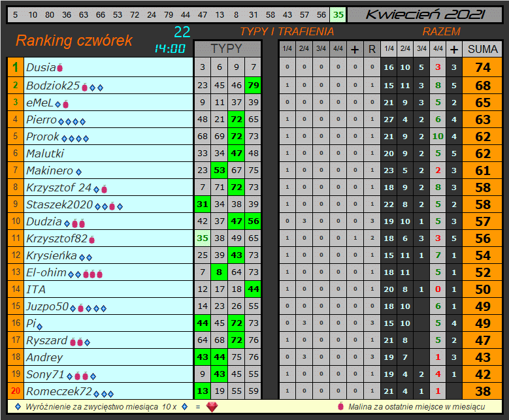Select the player name 'ITA'
The width and height of the screenshot is (509, 420).
(36, 289)
